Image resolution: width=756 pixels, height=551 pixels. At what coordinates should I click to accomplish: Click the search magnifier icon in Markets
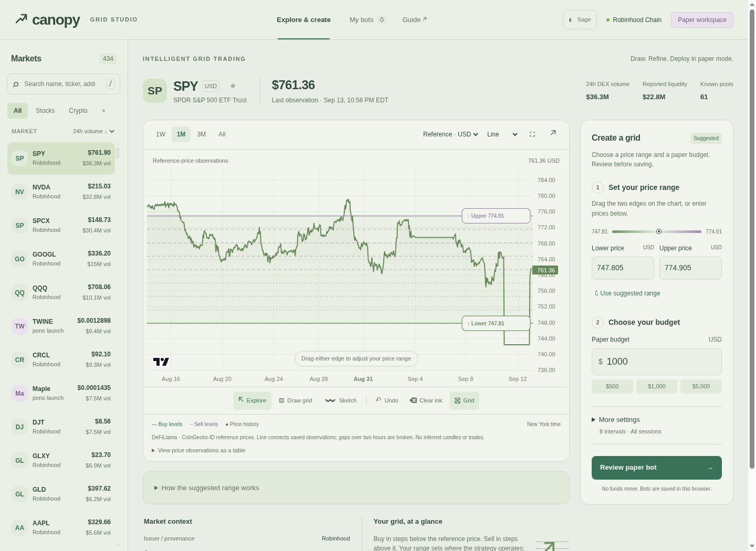(x=16, y=84)
